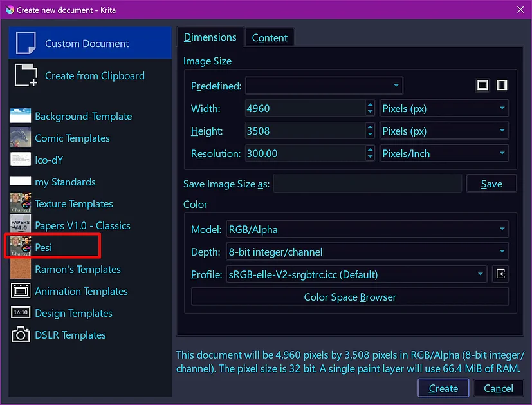
Task: Select the Ramon's Templates label
Action: [78, 269]
